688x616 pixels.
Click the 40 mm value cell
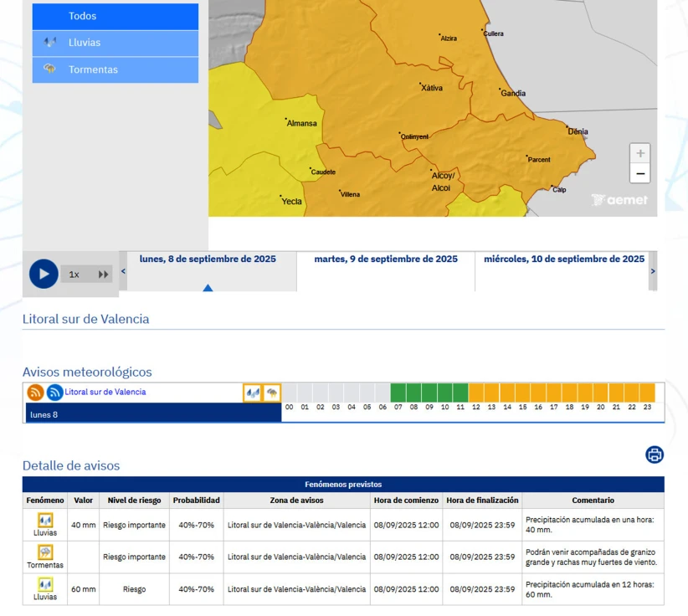84,525
